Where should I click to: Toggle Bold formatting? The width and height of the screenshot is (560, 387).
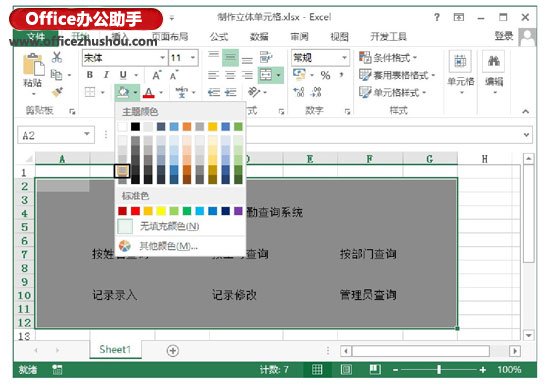point(90,75)
